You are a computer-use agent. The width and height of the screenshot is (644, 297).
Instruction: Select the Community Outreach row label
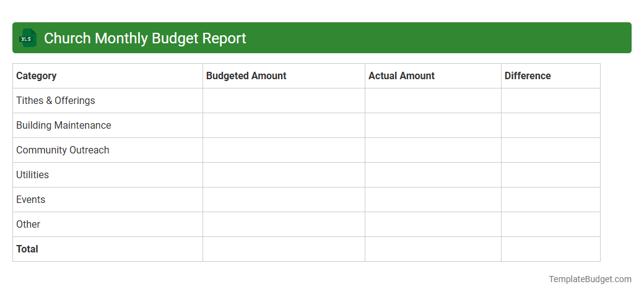(63, 150)
